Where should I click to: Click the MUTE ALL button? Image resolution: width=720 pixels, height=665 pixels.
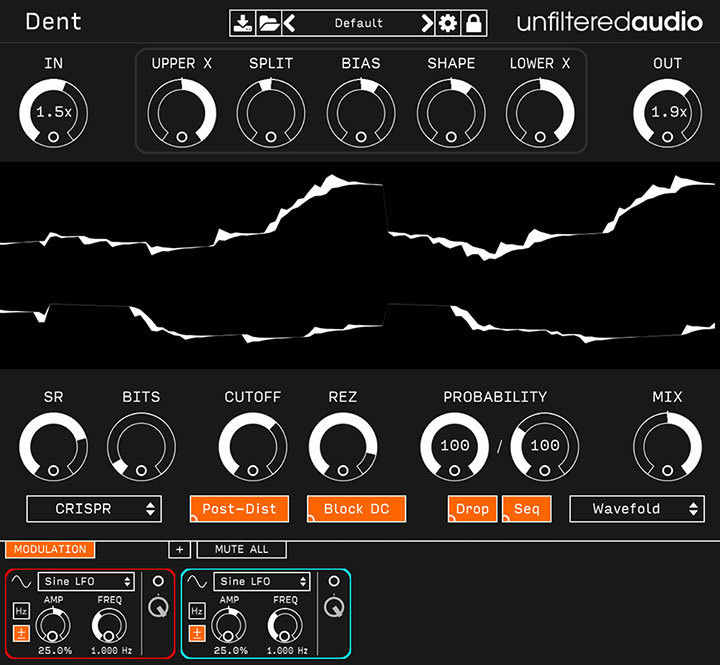pos(242,549)
